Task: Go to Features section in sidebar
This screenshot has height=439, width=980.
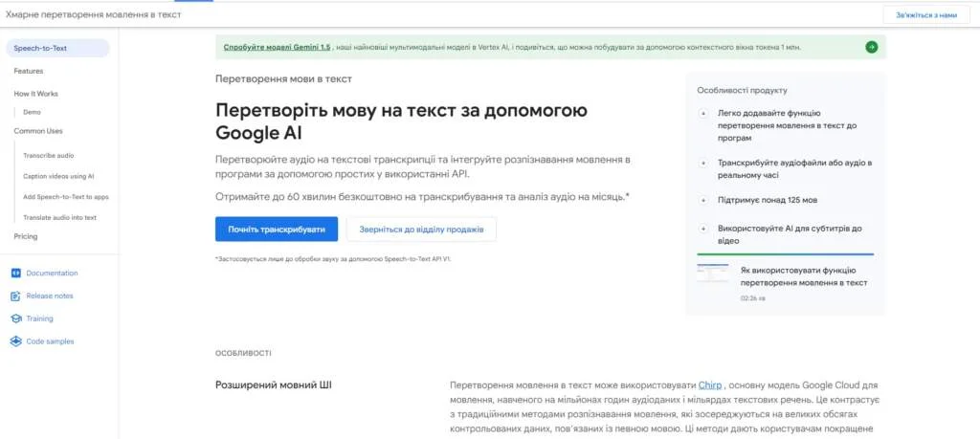Action: 29,71
